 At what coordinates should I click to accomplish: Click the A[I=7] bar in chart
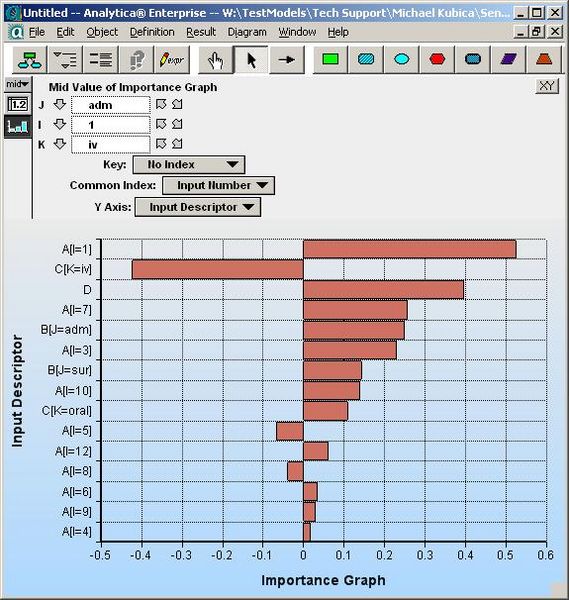pos(355,310)
